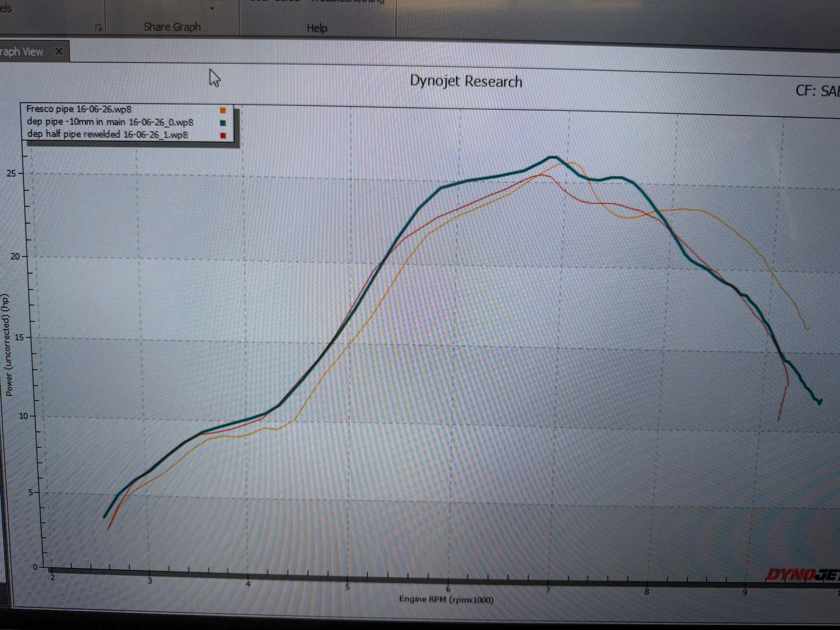The width and height of the screenshot is (840, 630).
Task: Switch to the Graph View tab
Action: 22,52
